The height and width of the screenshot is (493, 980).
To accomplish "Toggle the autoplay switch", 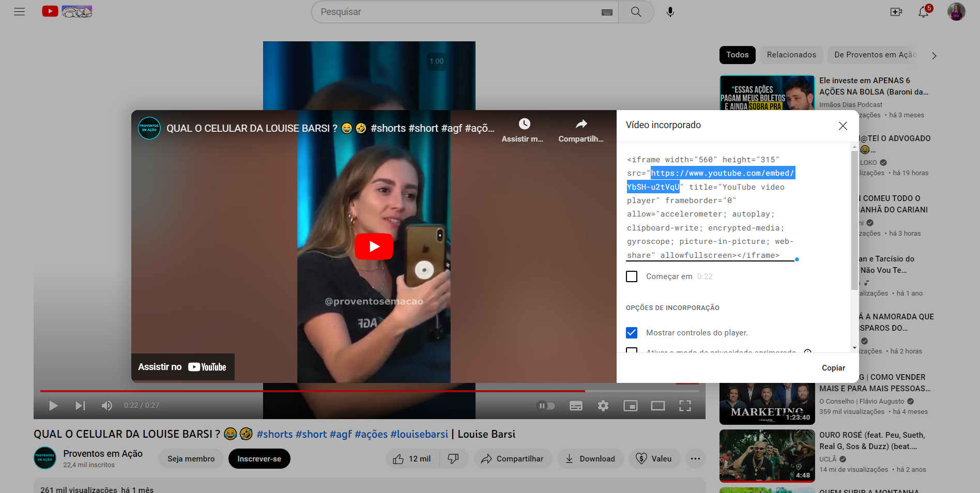I will point(546,406).
